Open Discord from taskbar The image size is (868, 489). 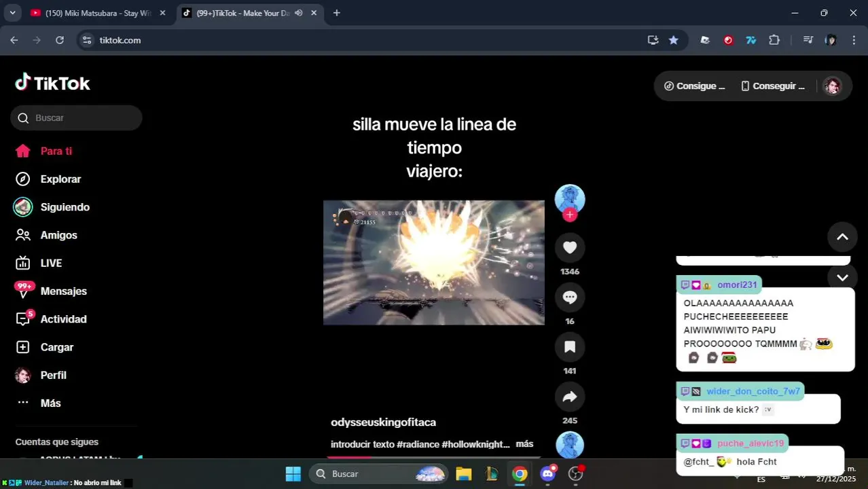pyautogui.click(x=548, y=474)
